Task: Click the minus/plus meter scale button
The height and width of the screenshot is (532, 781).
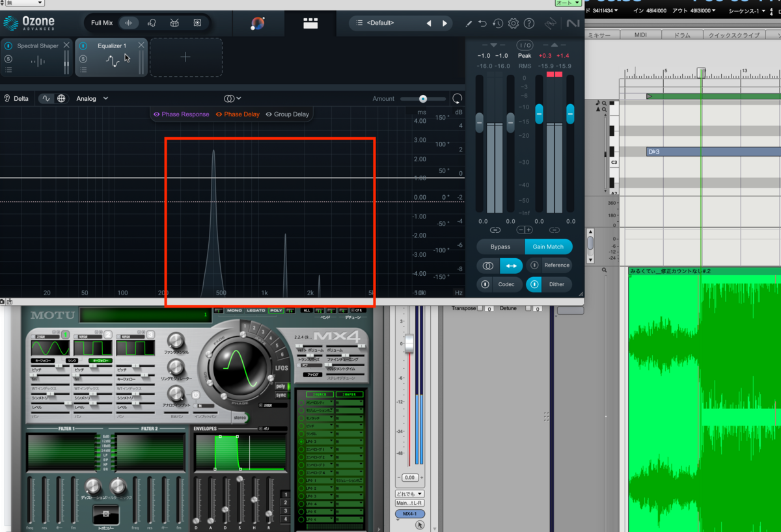Action: tap(525, 230)
